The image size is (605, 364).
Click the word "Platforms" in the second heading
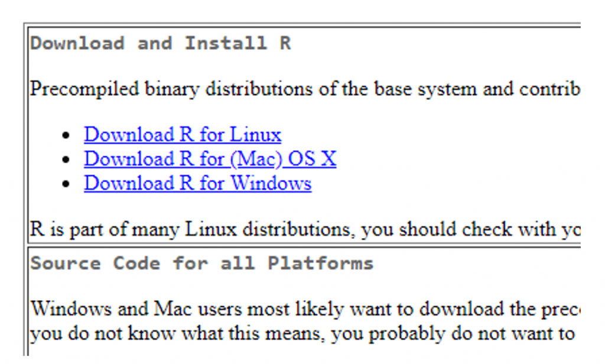point(320,263)
